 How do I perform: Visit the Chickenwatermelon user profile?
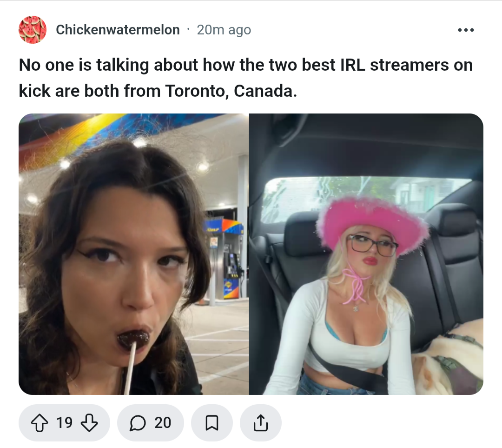pyautogui.click(x=118, y=30)
